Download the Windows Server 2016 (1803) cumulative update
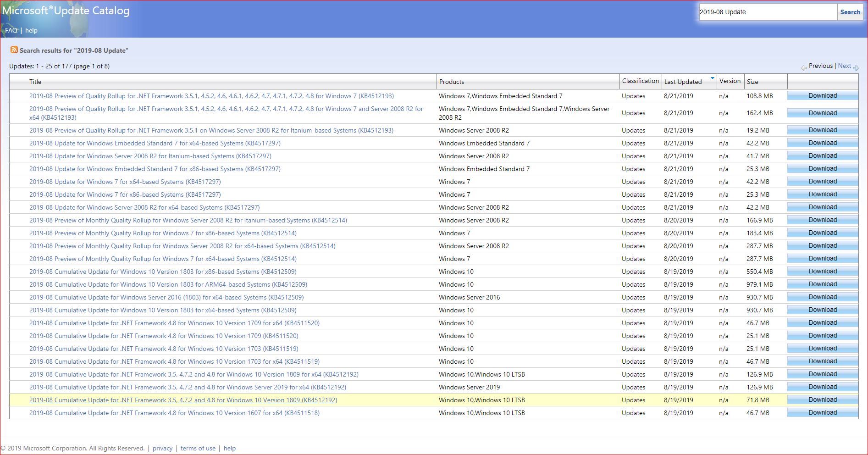Image resolution: width=868 pixels, height=455 pixels. click(x=823, y=297)
